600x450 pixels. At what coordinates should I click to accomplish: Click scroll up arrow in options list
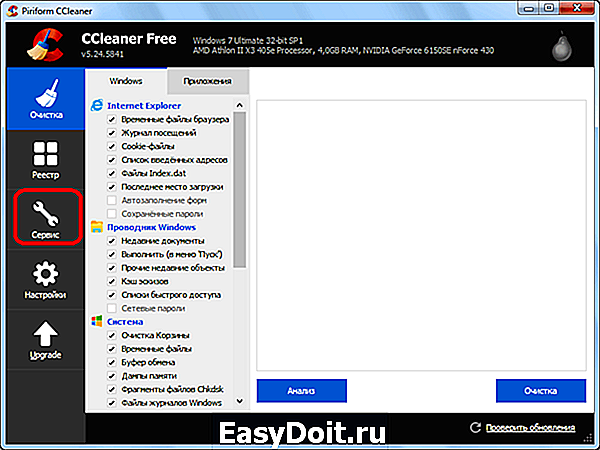(x=240, y=105)
